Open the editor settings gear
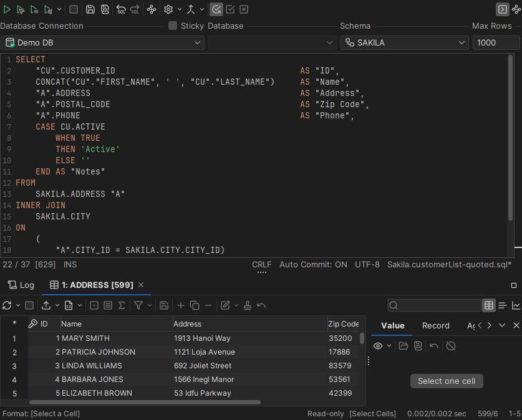This screenshot has height=420, width=522. pos(168,9)
